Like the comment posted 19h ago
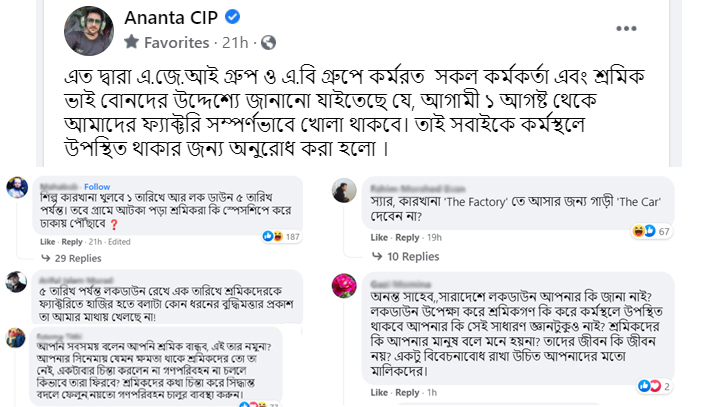 (379, 237)
